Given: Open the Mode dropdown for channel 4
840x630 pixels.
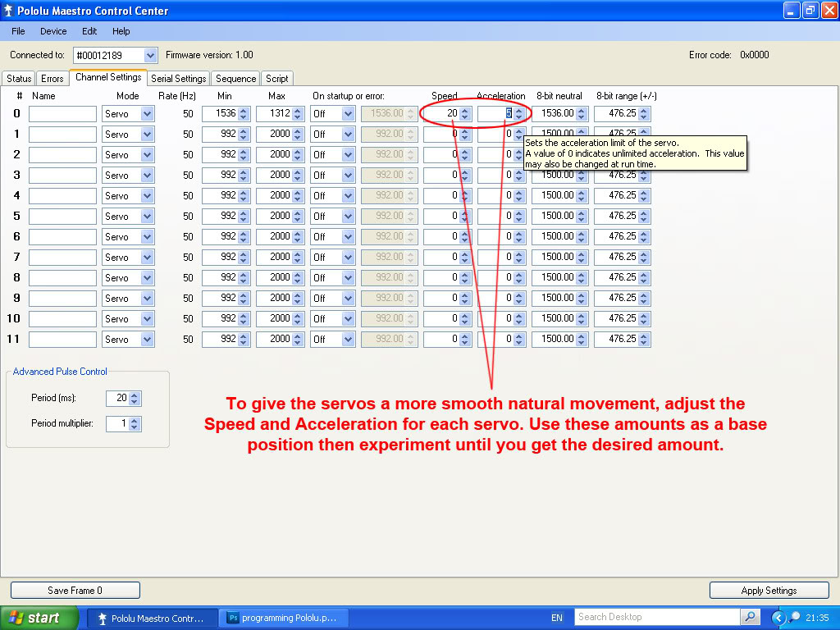Looking at the screenshot, I should click(x=148, y=195).
